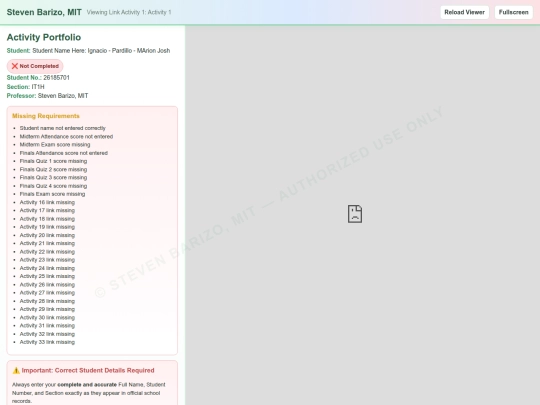The height and width of the screenshot is (405, 540).
Task: Select 'Activity 33 link missing' item
Action: (47, 342)
